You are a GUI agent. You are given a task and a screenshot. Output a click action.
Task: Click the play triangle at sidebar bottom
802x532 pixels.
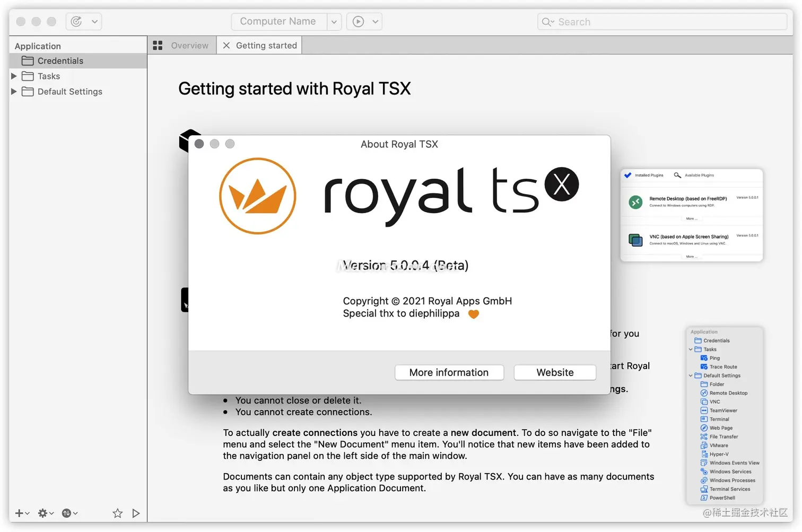click(136, 513)
